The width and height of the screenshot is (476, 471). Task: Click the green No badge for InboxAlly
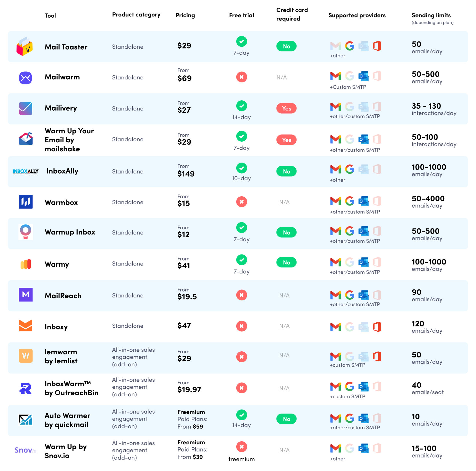pyautogui.click(x=286, y=172)
